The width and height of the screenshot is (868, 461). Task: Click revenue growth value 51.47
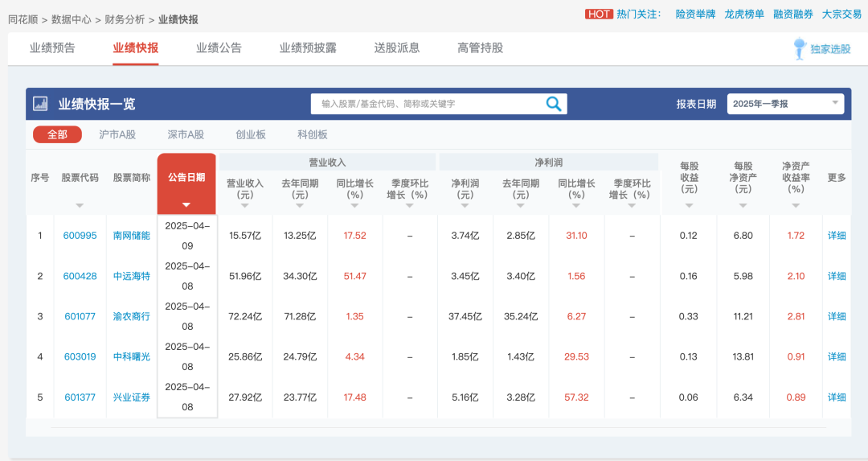(x=355, y=276)
